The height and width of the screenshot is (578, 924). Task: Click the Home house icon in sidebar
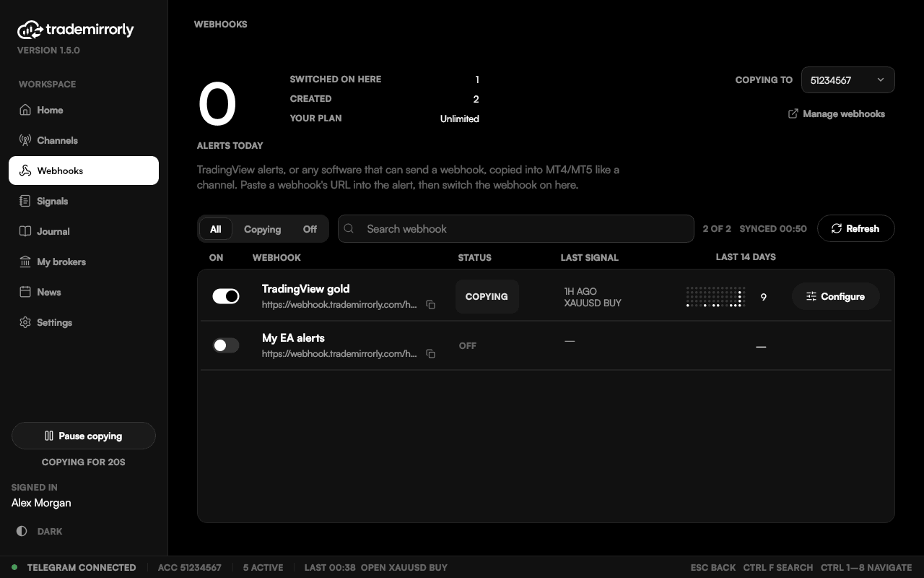click(25, 110)
